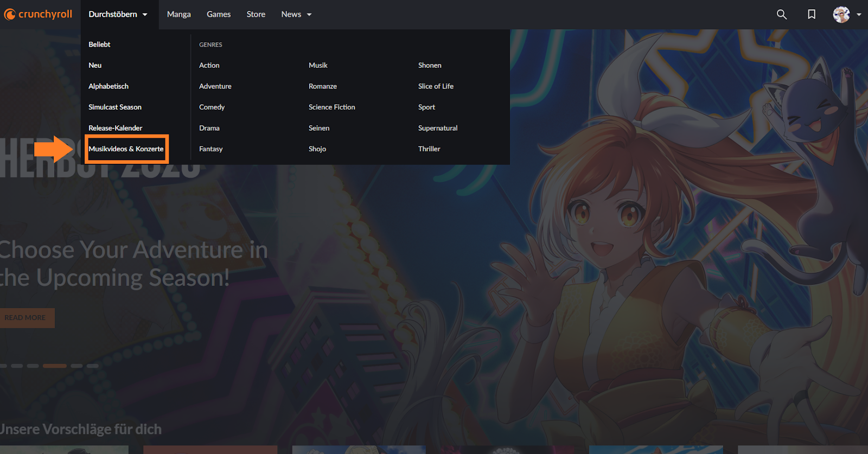Image resolution: width=868 pixels, height=454 pixels.
Task: Click the user profile avatar
Action: click(841, 15)
